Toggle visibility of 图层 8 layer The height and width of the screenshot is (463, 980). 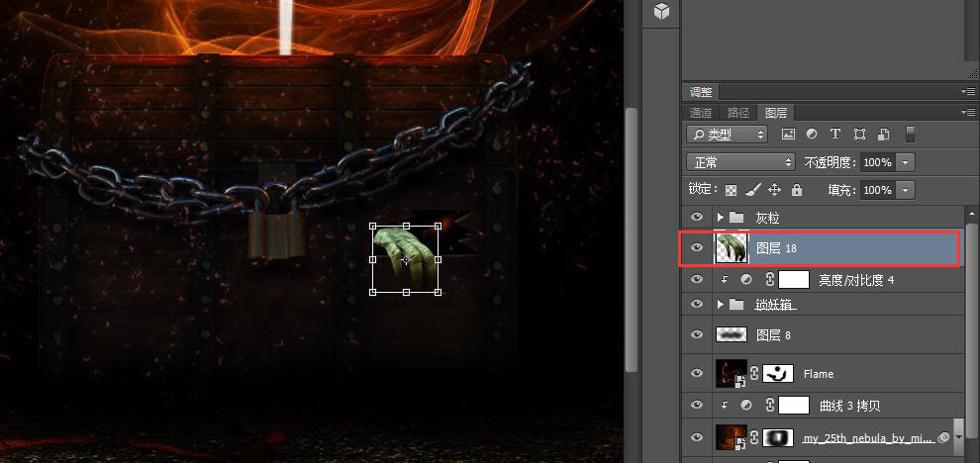pos(697,335)
